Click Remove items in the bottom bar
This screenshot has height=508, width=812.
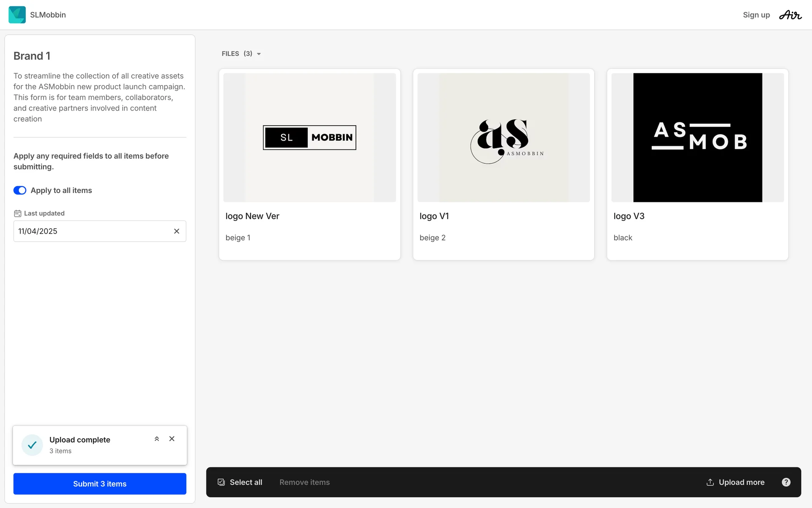304,482
